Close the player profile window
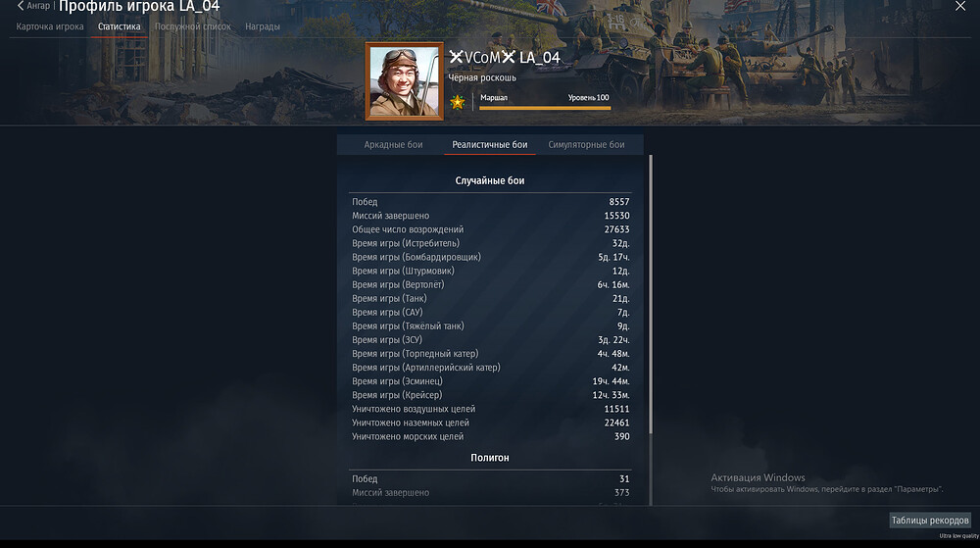 coord(960,6)
